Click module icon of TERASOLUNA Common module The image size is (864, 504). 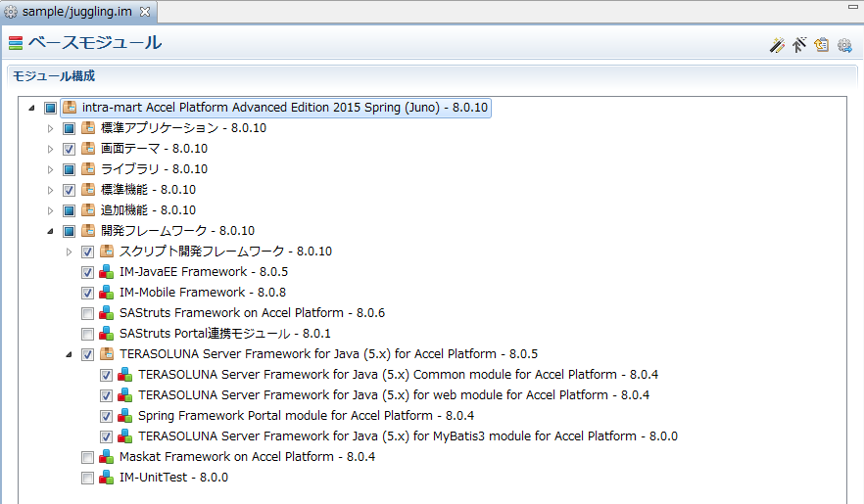[125, 375]
